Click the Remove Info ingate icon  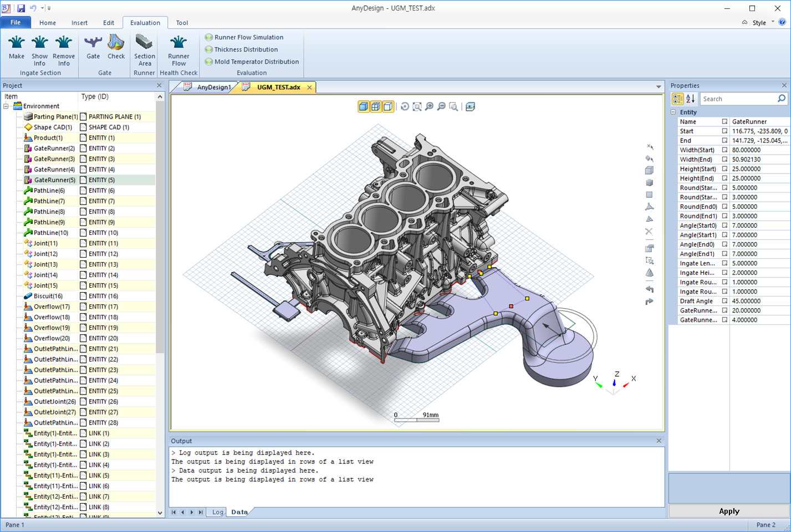tap(64, 42)
